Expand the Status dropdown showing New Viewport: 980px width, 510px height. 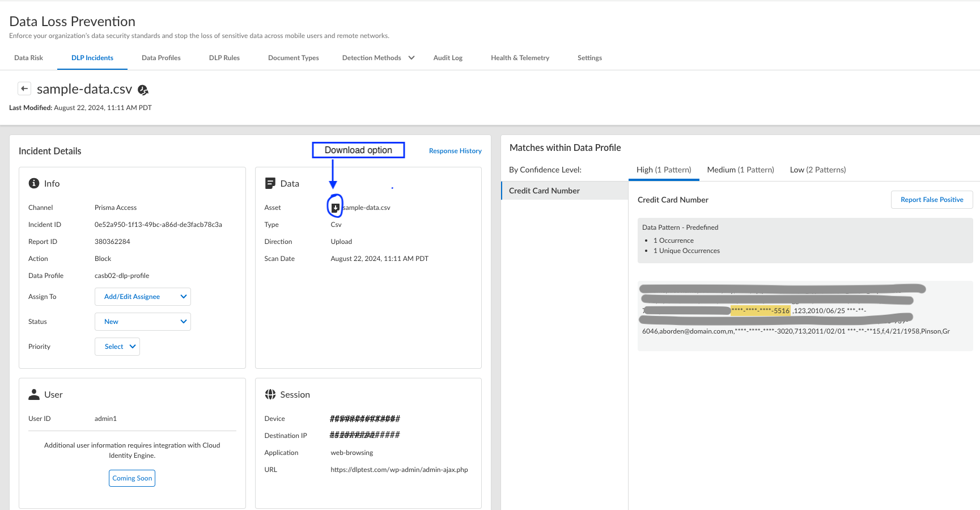[x=142, y=322]
